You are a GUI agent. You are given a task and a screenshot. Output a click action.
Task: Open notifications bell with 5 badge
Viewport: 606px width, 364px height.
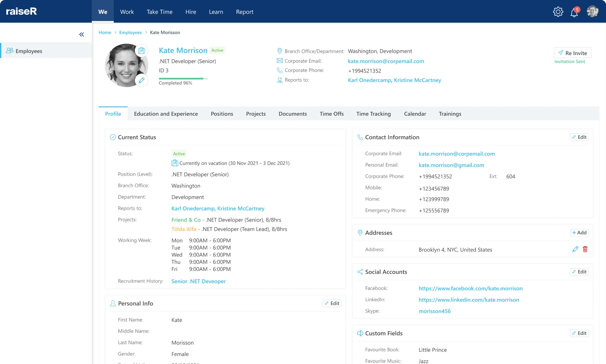574,12
